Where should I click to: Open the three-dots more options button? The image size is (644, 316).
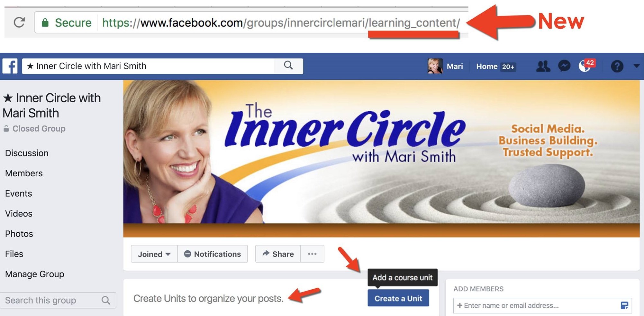(x=312, y=254)
